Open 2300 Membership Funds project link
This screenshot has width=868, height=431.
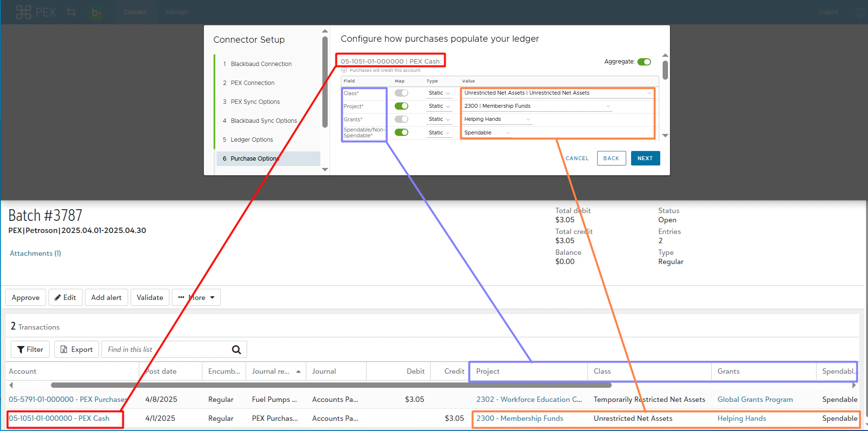click(x=520, y=418)
